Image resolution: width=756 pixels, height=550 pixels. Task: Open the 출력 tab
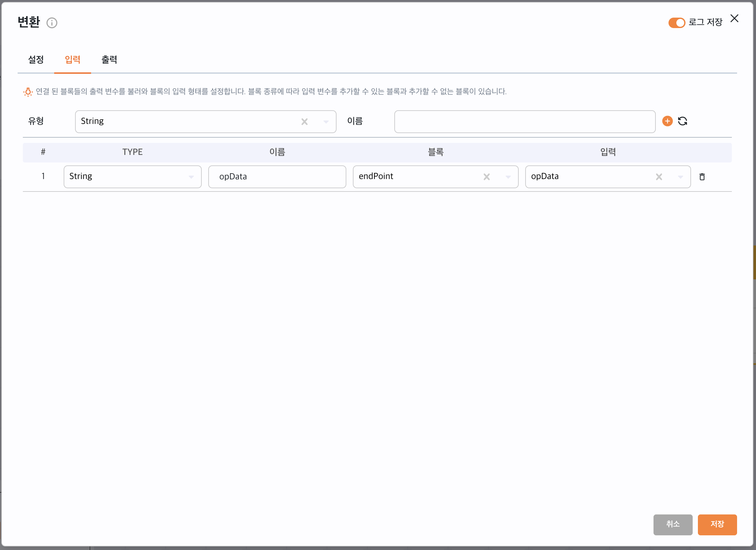tap(109, 60)
